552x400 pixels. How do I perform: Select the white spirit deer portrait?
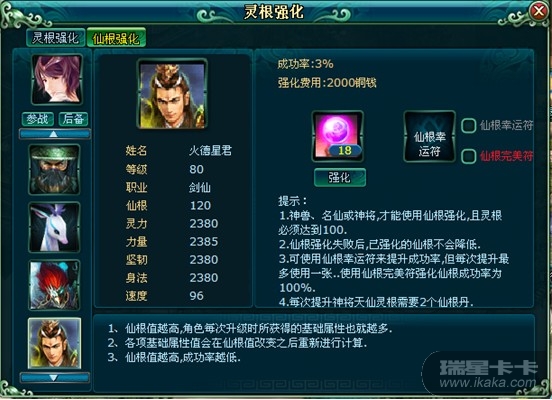click(x=54, y=227)
